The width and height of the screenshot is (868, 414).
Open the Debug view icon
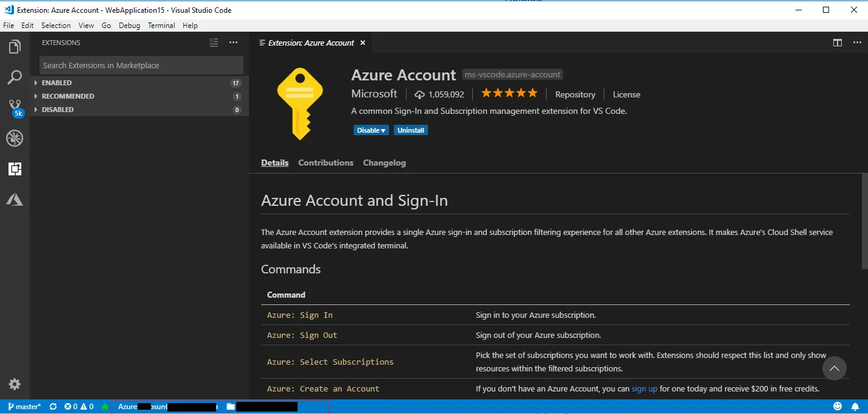pos(15,138)
